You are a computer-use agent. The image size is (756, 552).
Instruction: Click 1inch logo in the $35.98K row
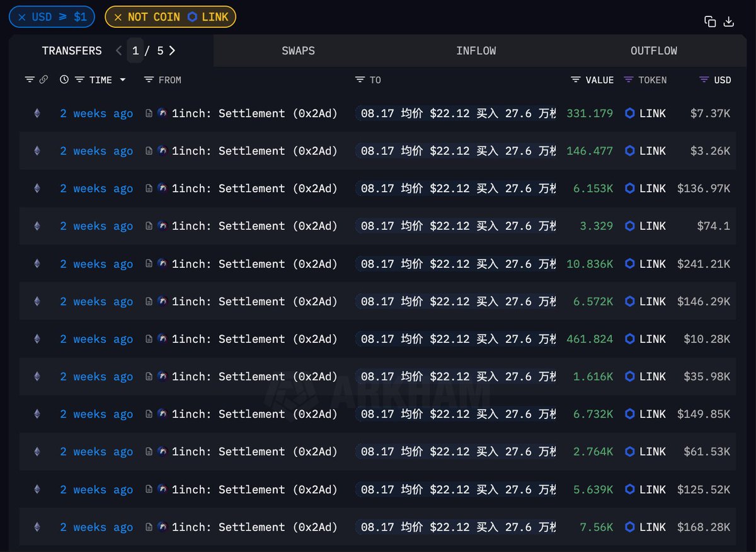coord(162,376)
